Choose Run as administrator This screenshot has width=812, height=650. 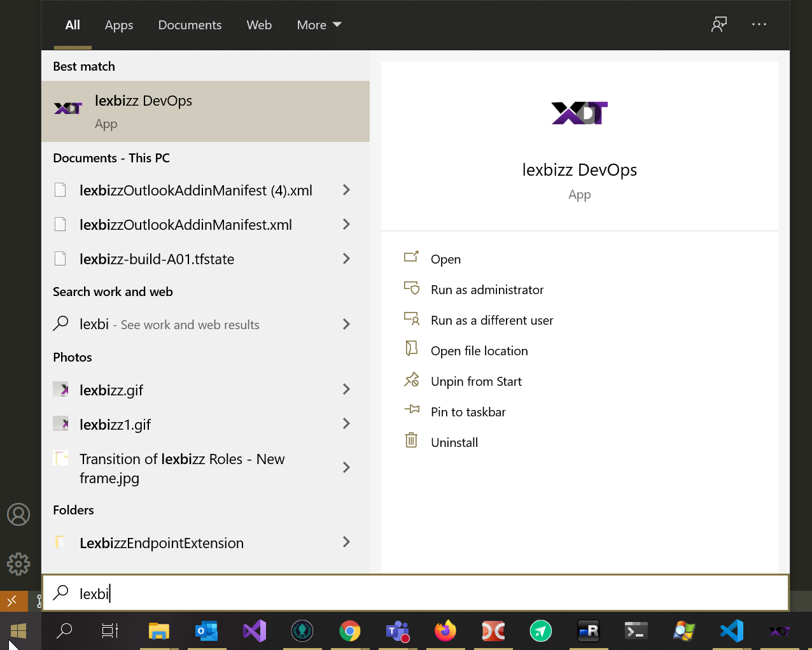pos(487,290)
